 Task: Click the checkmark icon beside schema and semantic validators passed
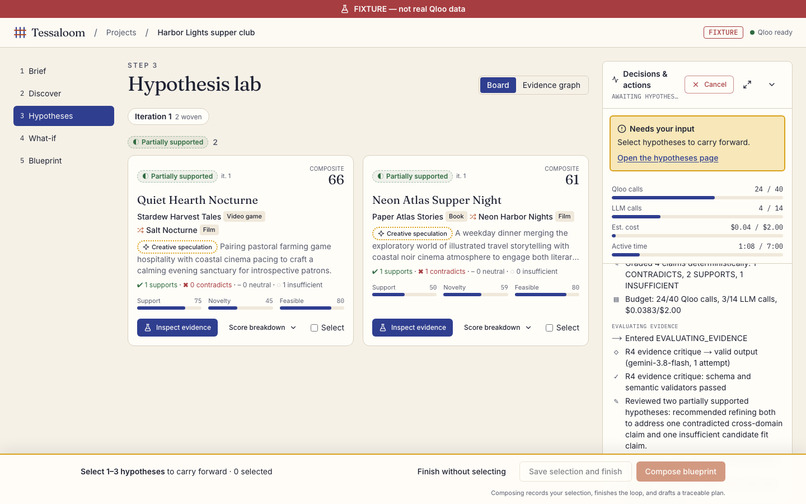coord(616,376)
